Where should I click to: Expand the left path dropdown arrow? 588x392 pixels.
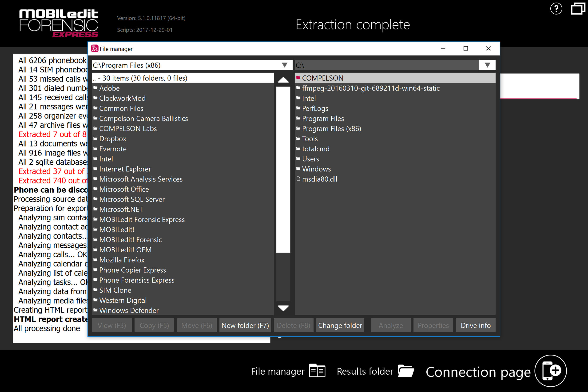[x=285, y=65]
